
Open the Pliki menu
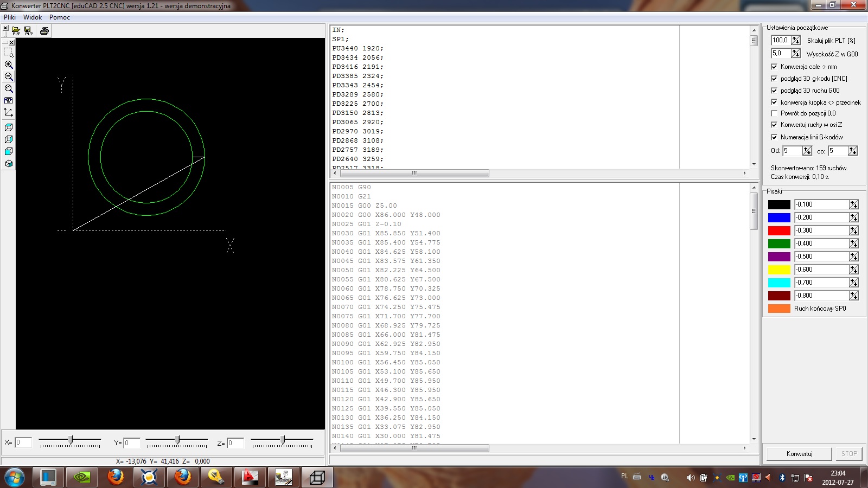(10, 17)
